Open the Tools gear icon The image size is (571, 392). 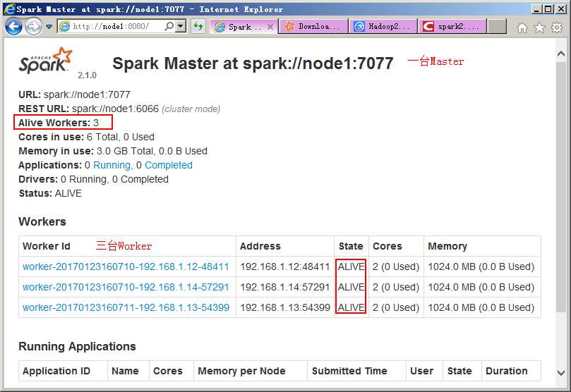click(557, 27)
